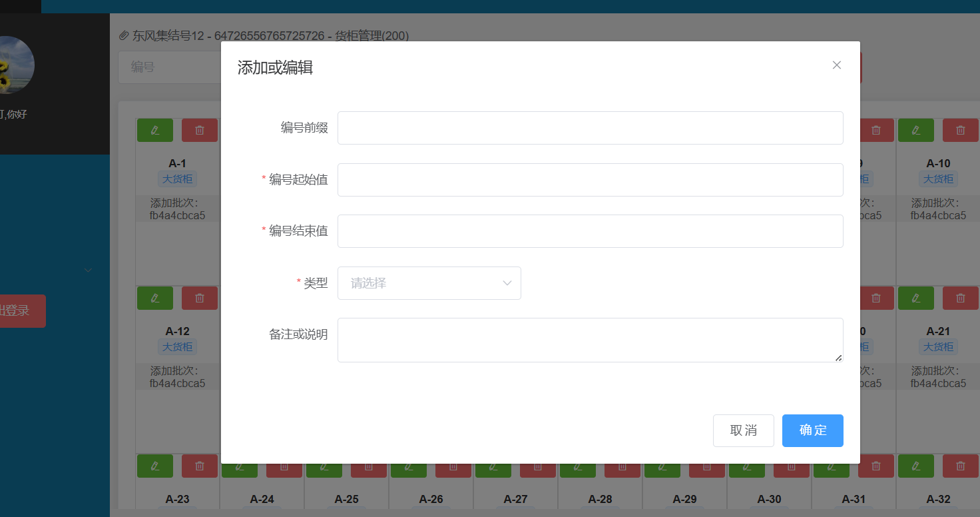Viewport: 980px width, 517px height.
Task: Click the A-26 locker label
Action: coord(431,499)
